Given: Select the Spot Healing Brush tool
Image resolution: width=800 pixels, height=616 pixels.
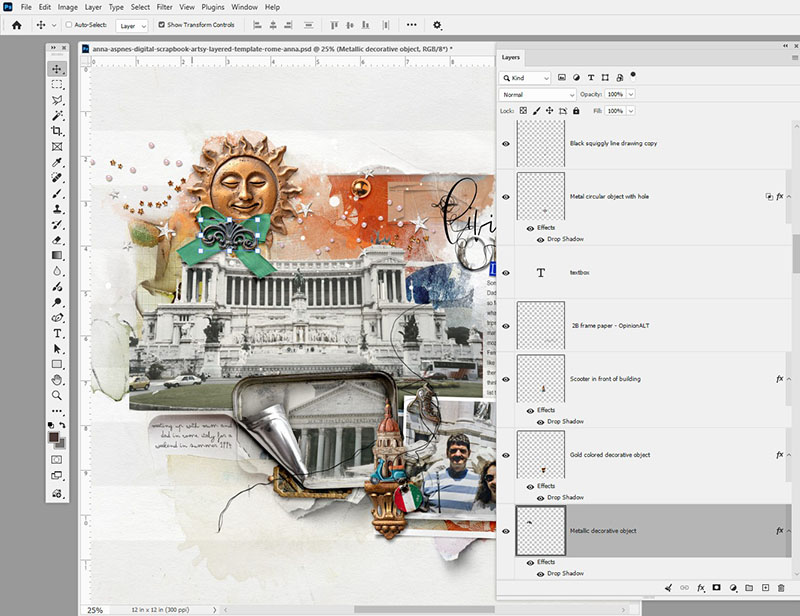Looking at the screenshot, I should [x=57, y=178].
